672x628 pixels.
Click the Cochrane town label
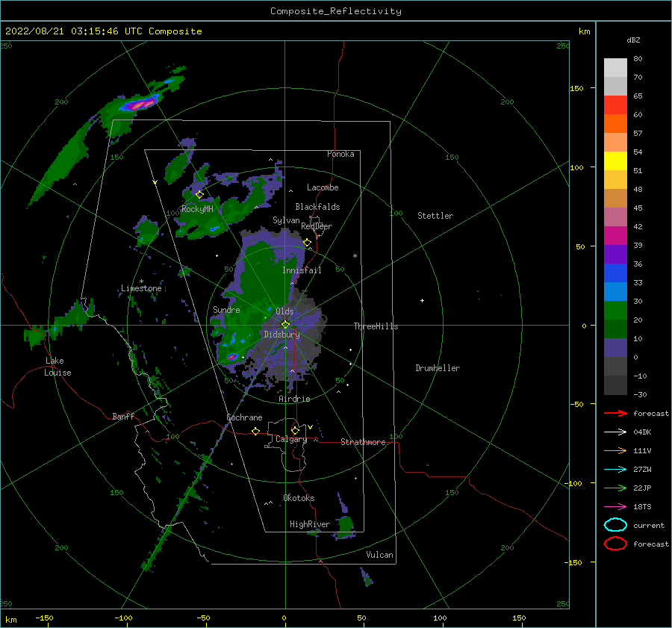(244, 417)
